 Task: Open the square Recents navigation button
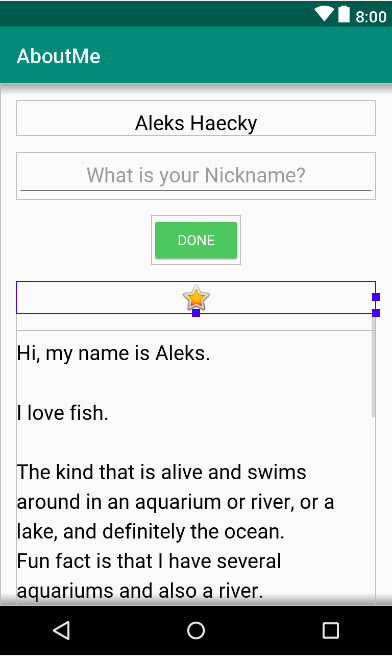click(x=331, y=630)
